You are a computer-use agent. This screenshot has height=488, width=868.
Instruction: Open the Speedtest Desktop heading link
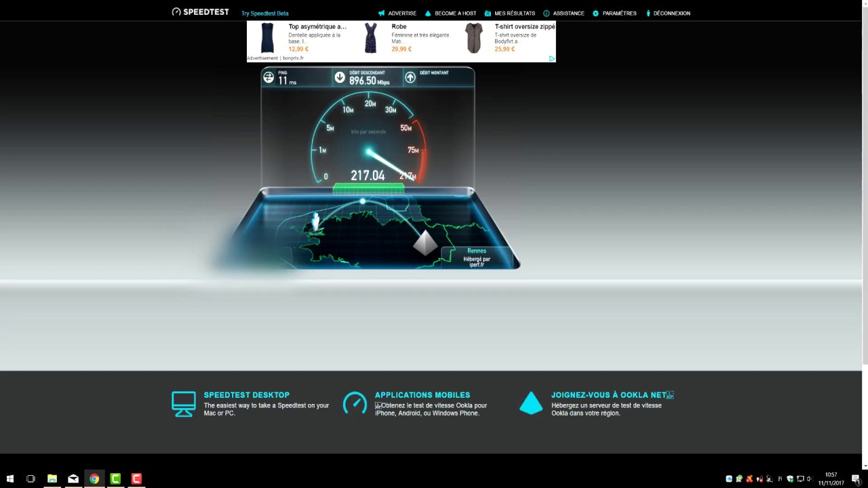click(247, 394)
